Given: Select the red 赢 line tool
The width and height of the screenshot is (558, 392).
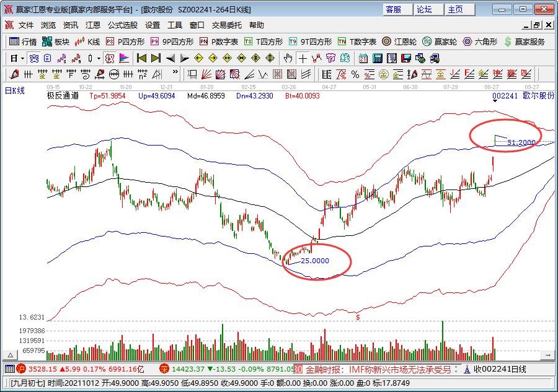Looking at the screenshot, I should (x=511, y=74).
